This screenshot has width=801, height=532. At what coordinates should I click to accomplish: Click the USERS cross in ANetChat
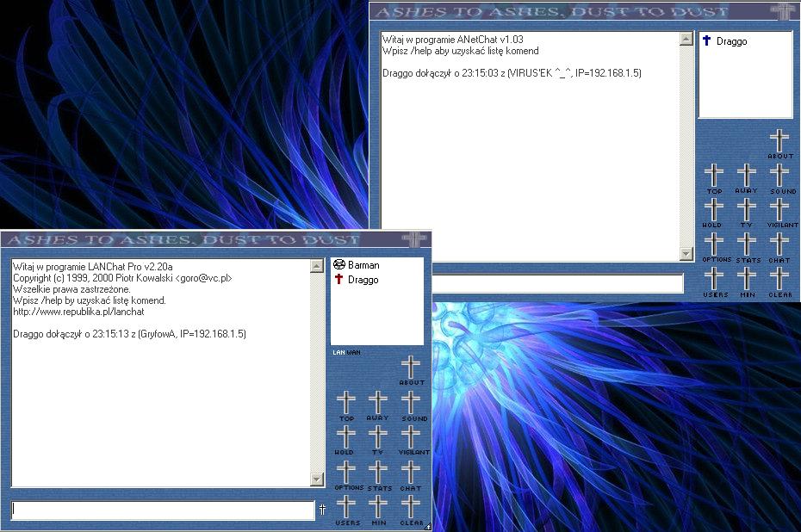click(x=714, y=279)
